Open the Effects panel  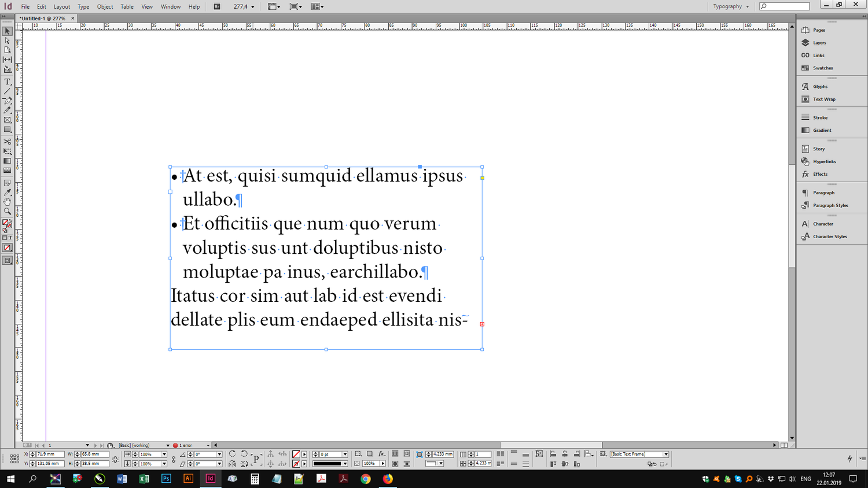tap(814, 175)
